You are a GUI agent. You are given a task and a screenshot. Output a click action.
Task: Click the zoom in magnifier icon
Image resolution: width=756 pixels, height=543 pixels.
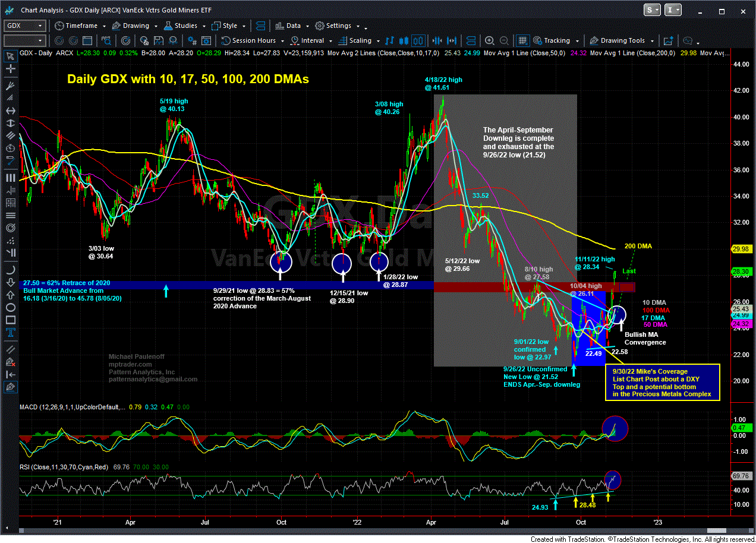coord(489,41)
